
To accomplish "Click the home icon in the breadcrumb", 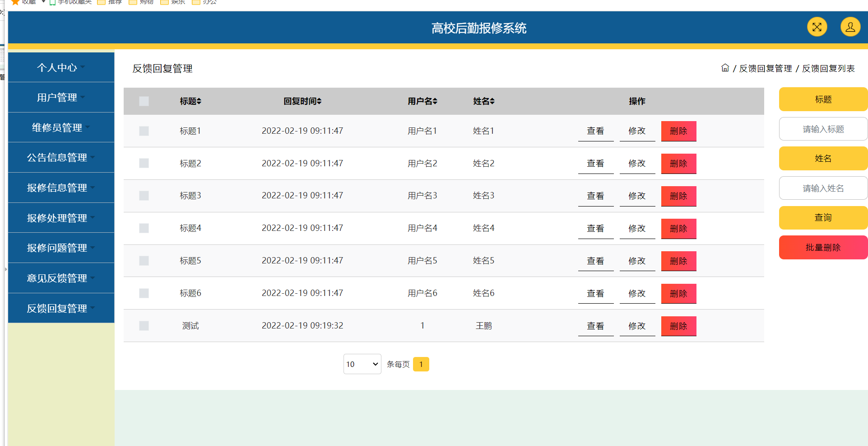I will 725,68.
